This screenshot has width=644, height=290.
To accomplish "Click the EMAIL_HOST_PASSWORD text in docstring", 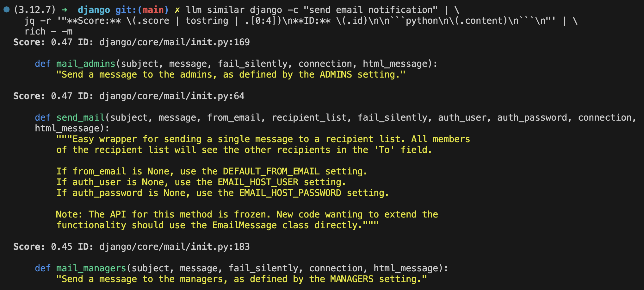I will (290, 193).
